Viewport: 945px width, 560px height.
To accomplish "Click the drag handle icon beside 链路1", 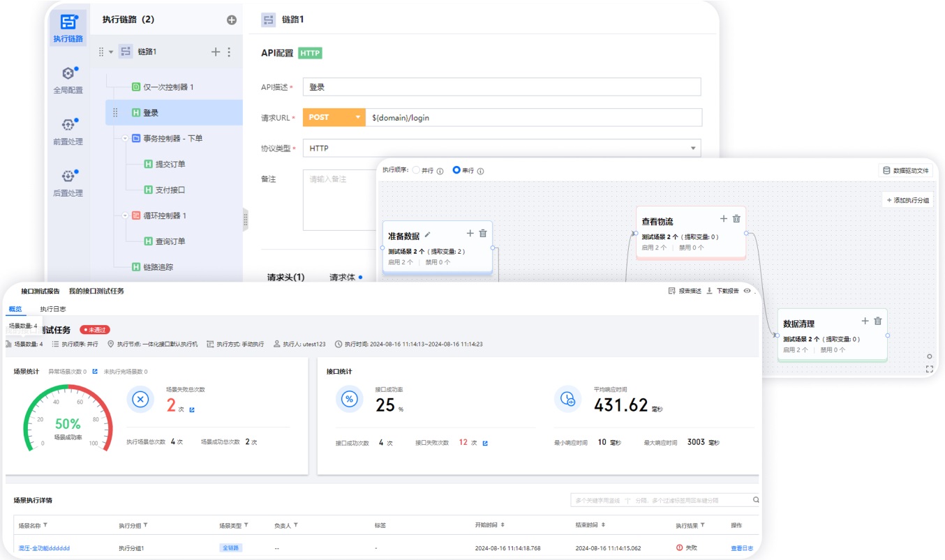I will (x=101, y=52).
